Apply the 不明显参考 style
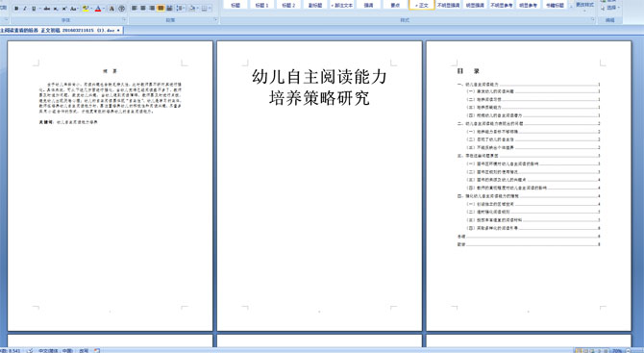This screenshot has height=353, width=644. (502, 5)
